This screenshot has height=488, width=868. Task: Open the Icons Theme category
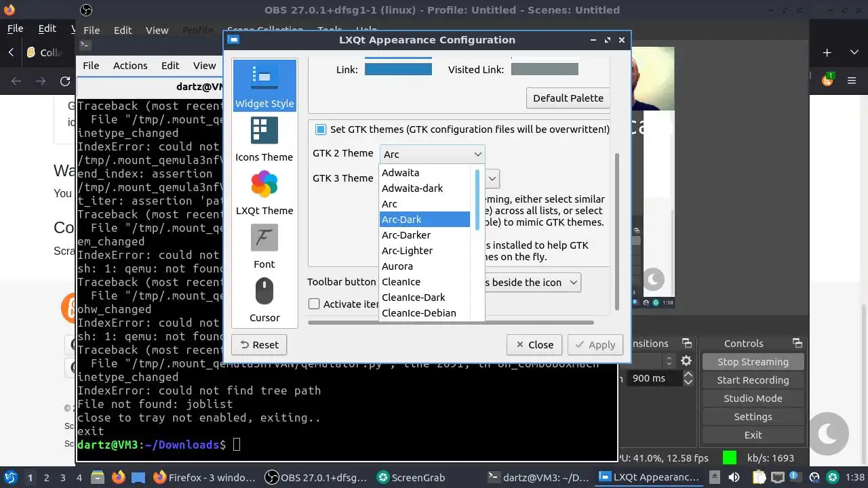264,140
